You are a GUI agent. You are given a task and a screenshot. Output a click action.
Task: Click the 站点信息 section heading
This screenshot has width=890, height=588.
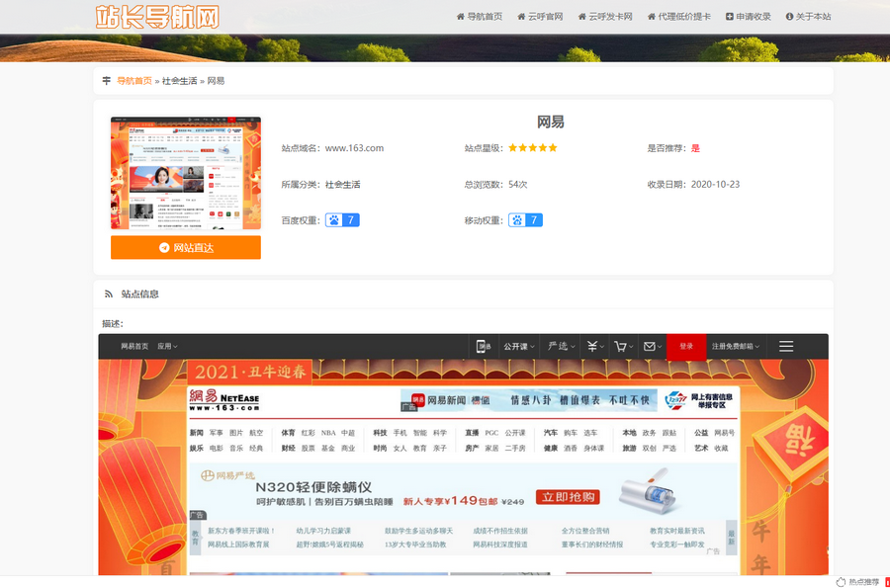click(x=139, y=294)
